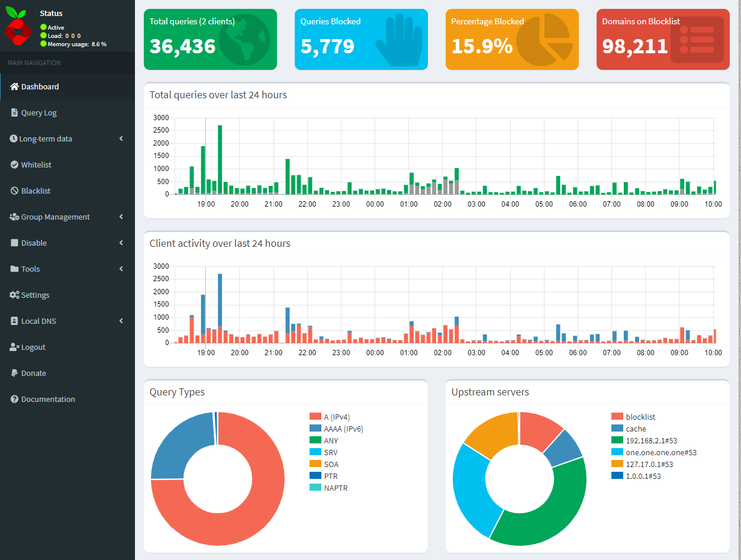The height and width of the screenshot is (560, 741).
Task: Click the Whitelist checkmark icon
Action: (x=15, y=165)
